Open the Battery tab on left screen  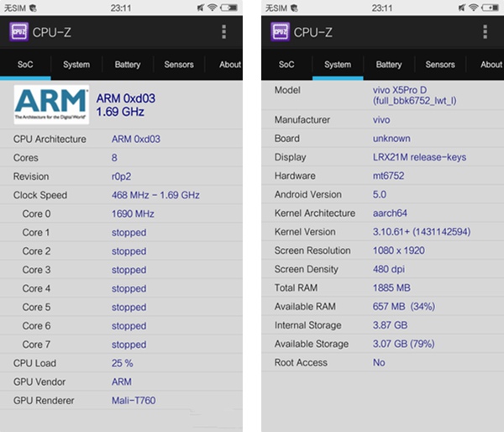click(x=128, y=65)
